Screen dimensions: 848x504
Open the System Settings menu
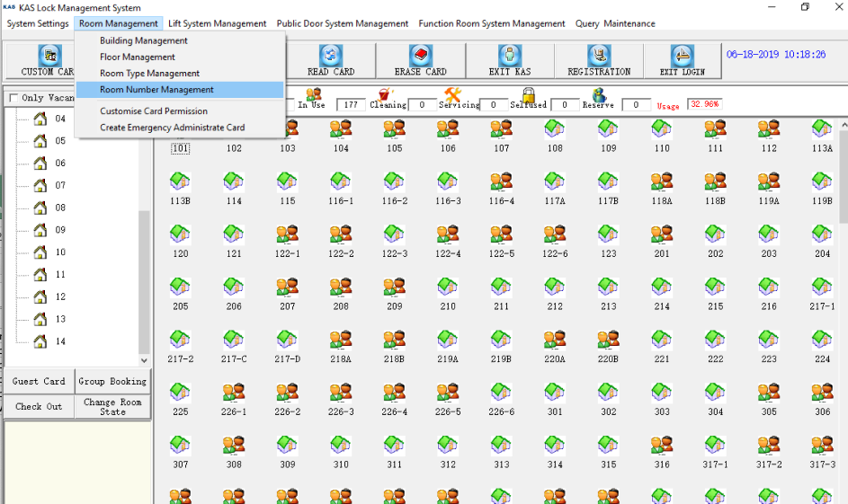coord(38,23)
